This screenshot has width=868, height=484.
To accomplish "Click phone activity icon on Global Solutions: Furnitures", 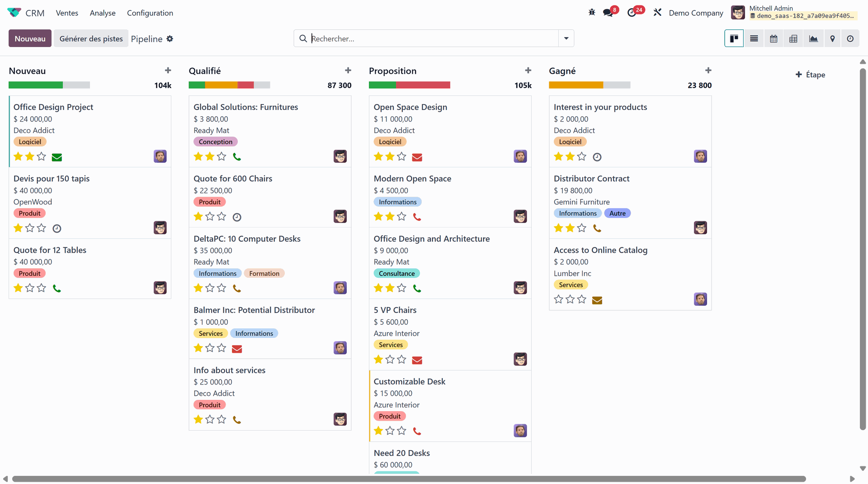I will [237, 157].
